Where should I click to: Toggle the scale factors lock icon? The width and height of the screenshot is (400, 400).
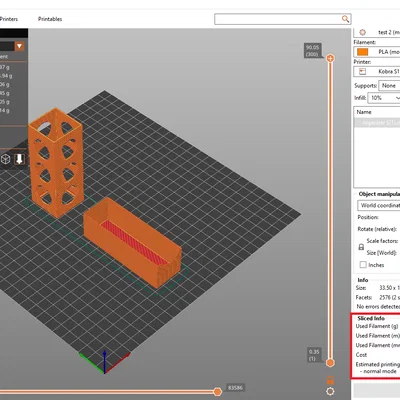[361, 247]
